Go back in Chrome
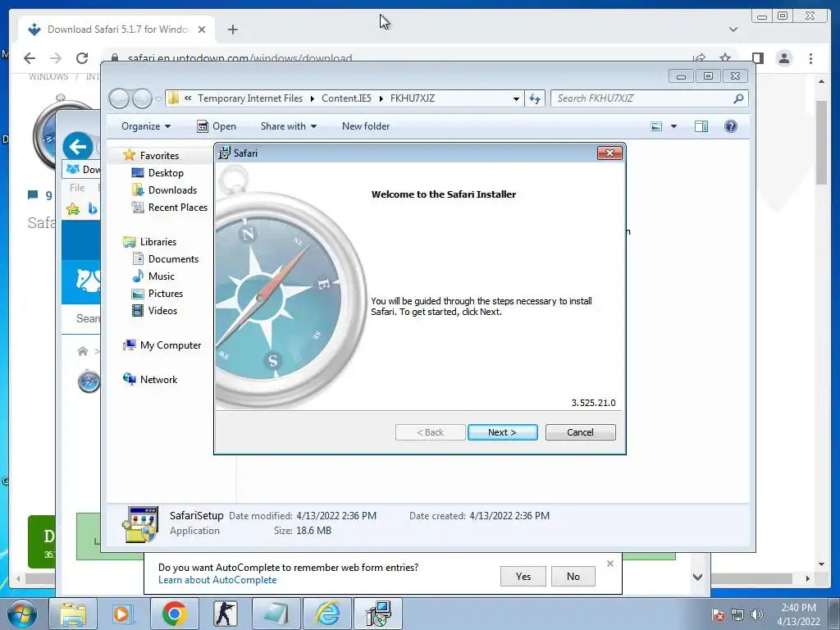 (30, 58)
